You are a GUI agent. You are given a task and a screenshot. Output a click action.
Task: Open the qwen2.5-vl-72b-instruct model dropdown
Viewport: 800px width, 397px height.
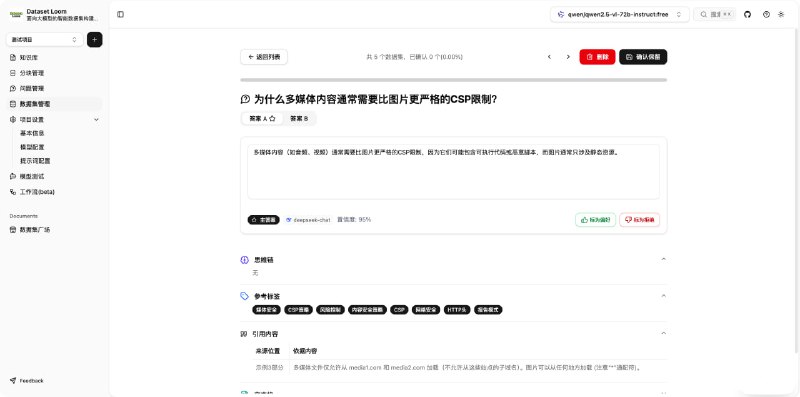(620, 14)
